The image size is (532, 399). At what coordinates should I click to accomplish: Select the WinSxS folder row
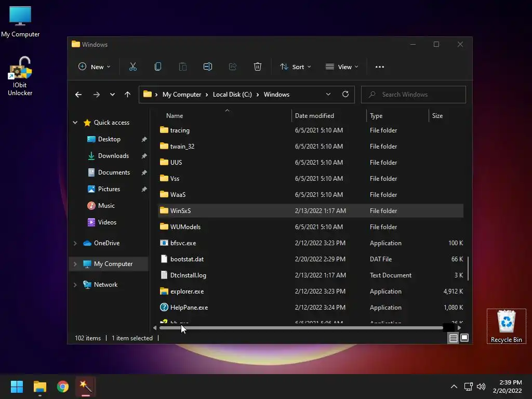click(311, 211)
